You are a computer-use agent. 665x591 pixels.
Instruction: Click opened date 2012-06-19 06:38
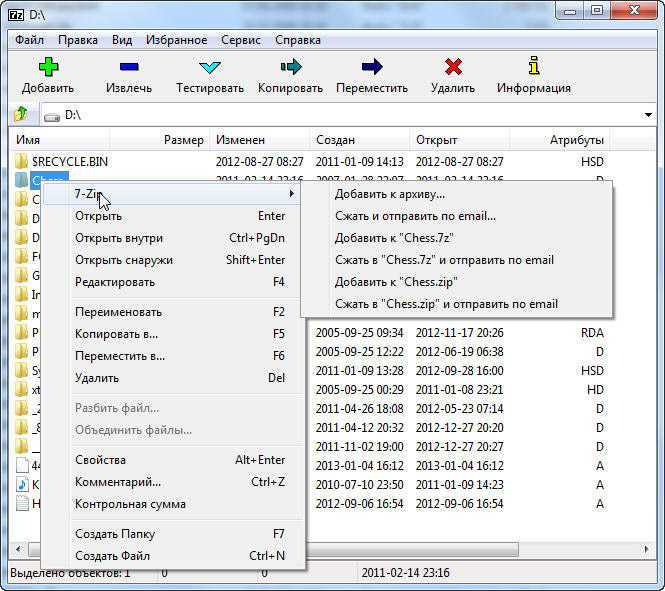459,352
